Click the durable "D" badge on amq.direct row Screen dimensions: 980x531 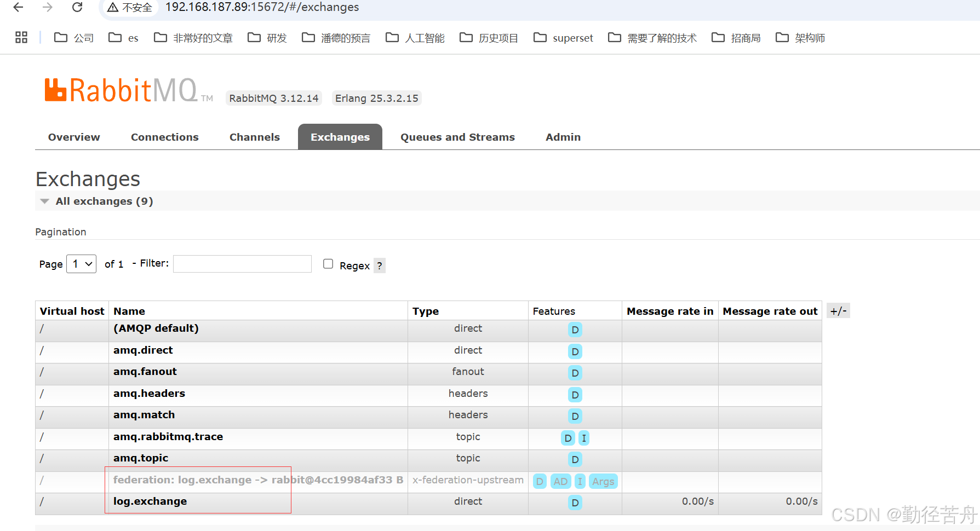click(575, 351)
